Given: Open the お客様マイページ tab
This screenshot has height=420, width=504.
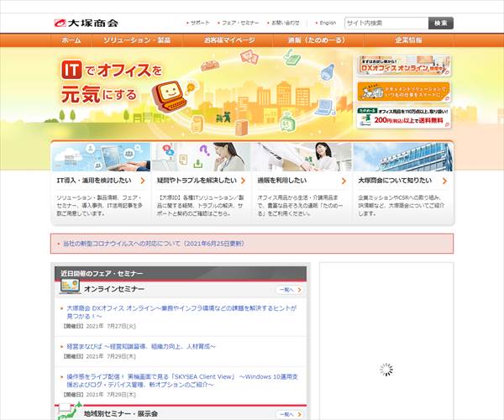Looking at the screenshot, I should pyautogui.click(x=228, y=40).
